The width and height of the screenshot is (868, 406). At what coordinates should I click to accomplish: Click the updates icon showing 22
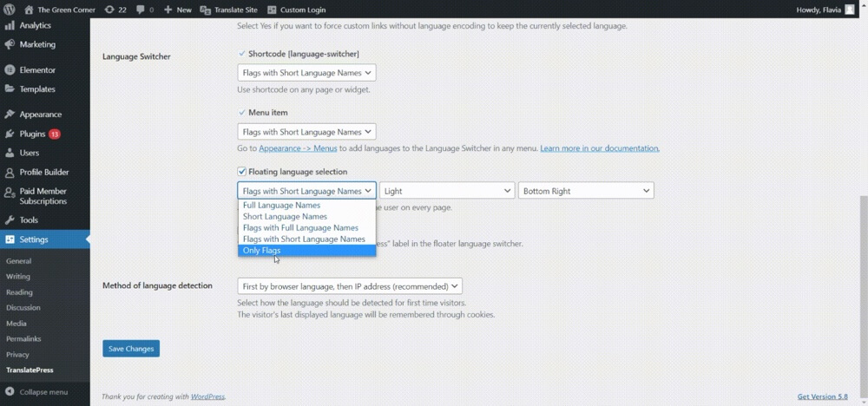(x=108, y=10)
